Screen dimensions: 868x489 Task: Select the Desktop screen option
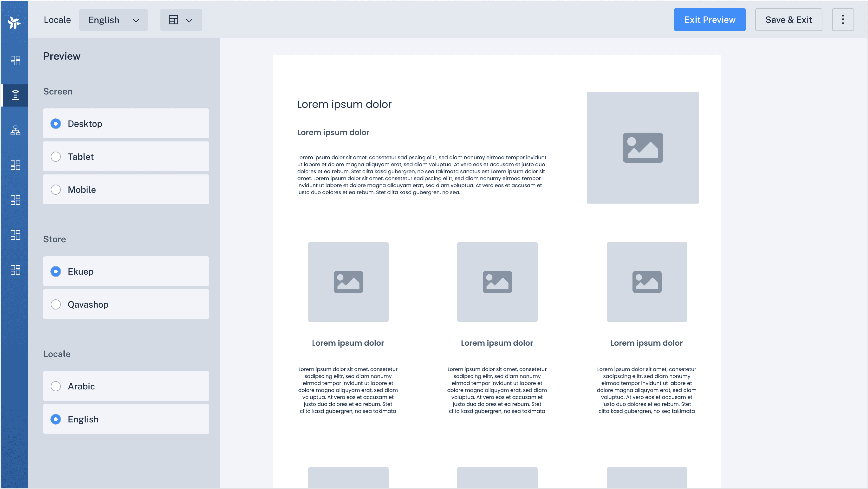(56, 124)
